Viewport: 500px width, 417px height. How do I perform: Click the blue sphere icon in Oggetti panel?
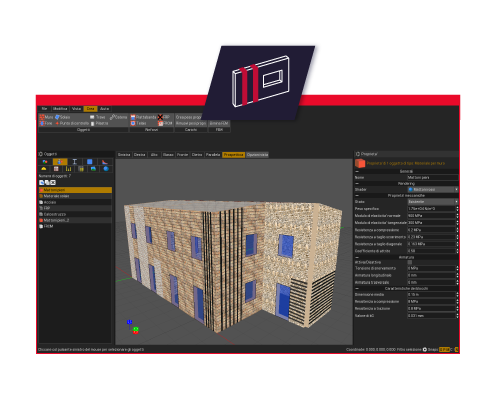pyautogui.click(x=106, y=169)
